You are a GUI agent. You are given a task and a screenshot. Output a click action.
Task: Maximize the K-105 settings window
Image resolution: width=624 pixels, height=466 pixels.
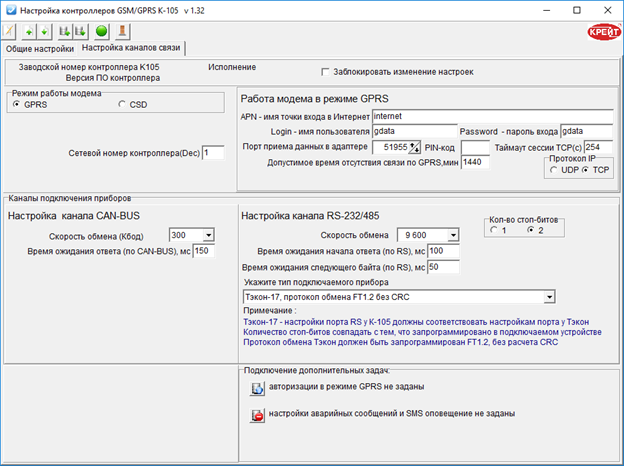tap(577, 10)
